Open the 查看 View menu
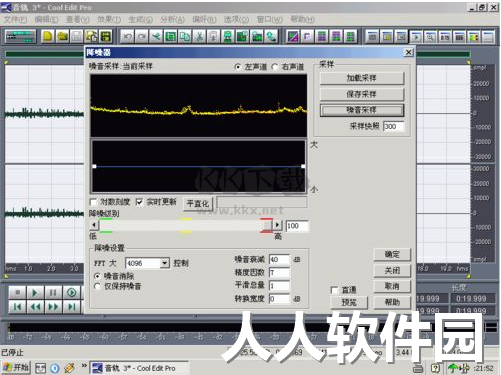 (x=78, y=20)
